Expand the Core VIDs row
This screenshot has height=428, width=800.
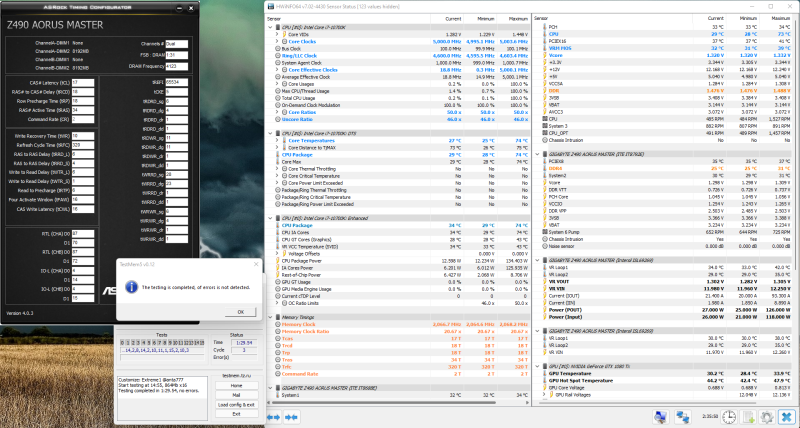pyautogui.click(x=277, y=34)
